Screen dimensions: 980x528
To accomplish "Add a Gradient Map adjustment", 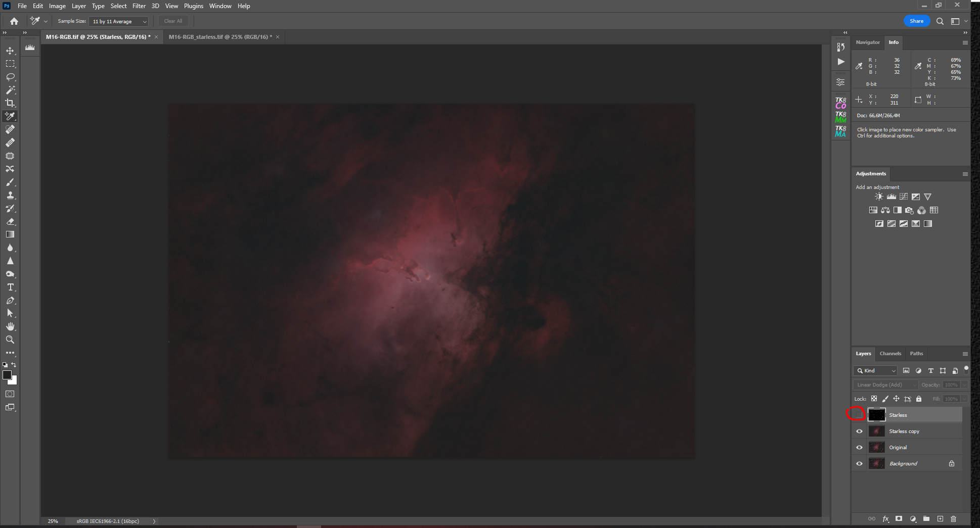I will pyautogui.click(x=927, y=224).
